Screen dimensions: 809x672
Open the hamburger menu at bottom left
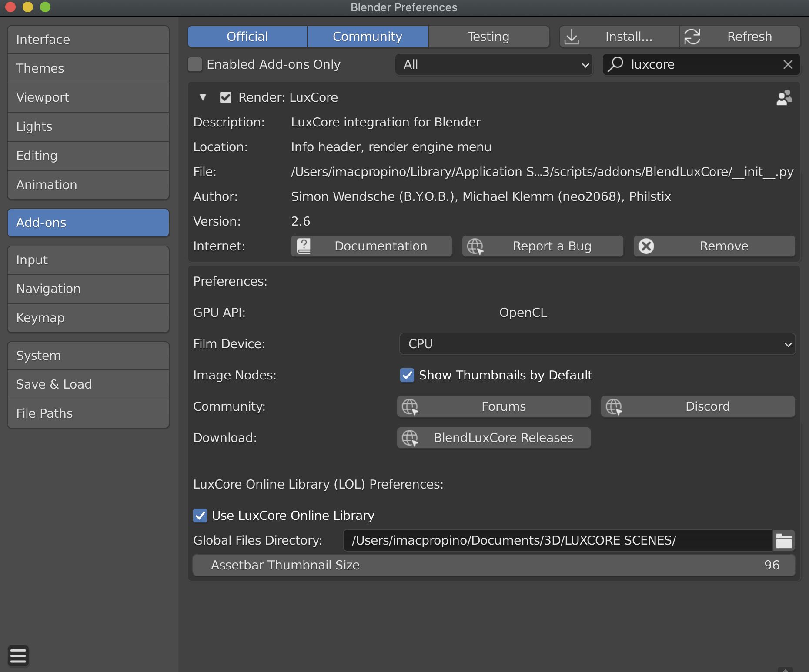[x=18, y=656]
